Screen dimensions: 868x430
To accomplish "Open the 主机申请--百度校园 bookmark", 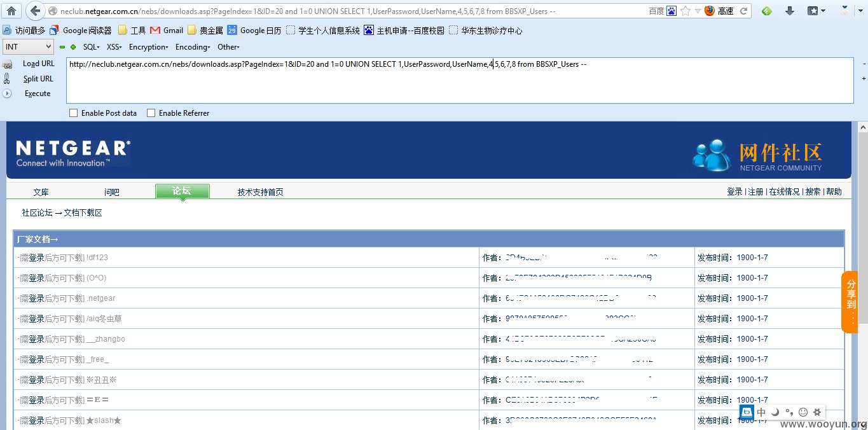I will click(x=404, y=30).
